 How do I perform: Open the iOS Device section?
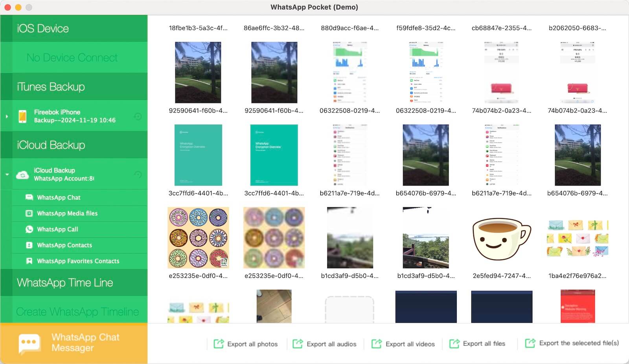[x=74, y=28]
